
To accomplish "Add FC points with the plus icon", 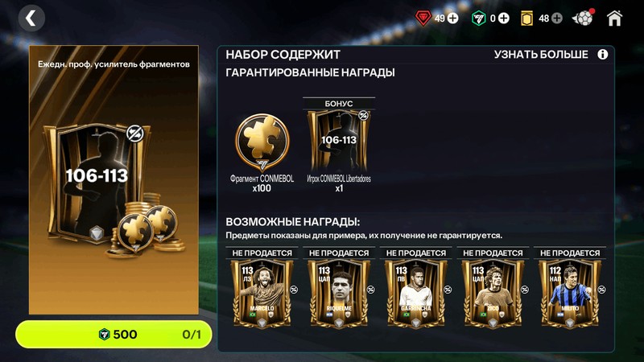I will tap(504, 19).
